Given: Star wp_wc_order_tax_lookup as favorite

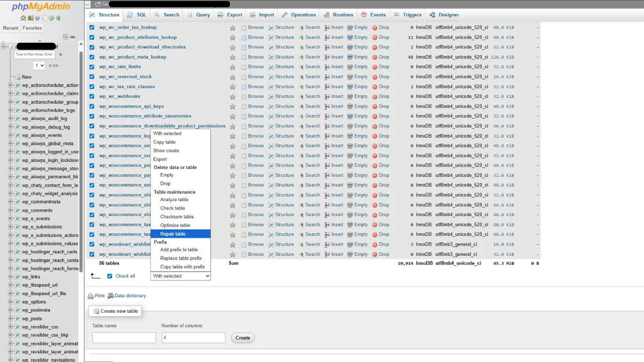Looking at the screenshot, I should 232,28.
